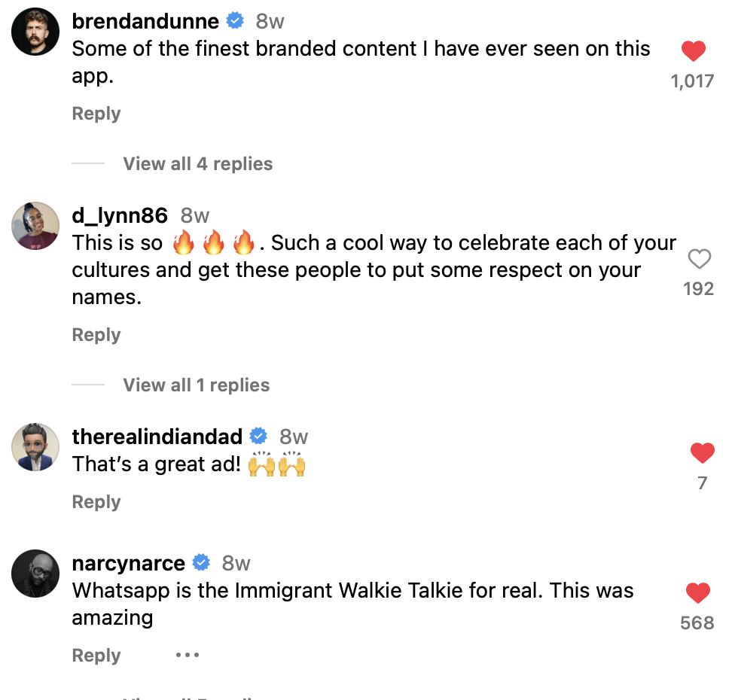This screenshot has width=732, height=700.
Task: Like d_lynn86's comment with the empty heart
Action: pyautogui.click(x=700, y=258)
